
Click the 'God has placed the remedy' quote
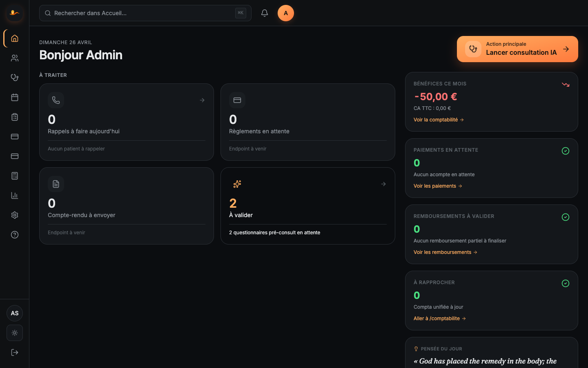click(x=485, y=361)
